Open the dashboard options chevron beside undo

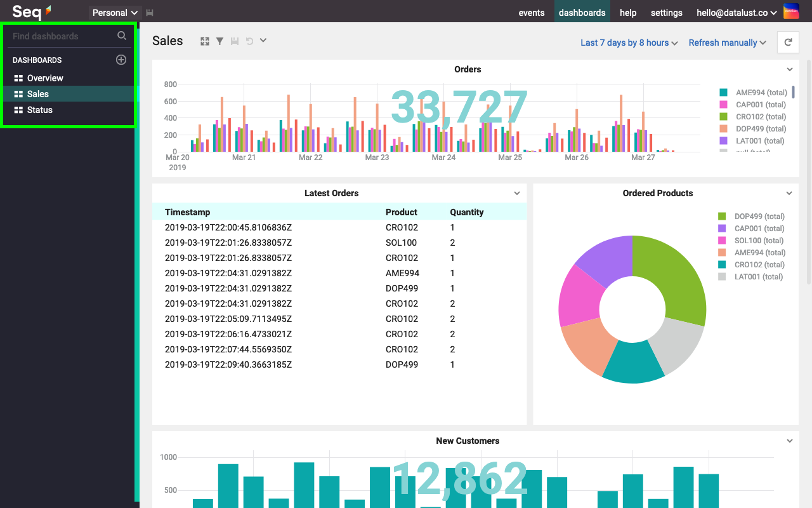pyautogui.click(x=263, y=41)
